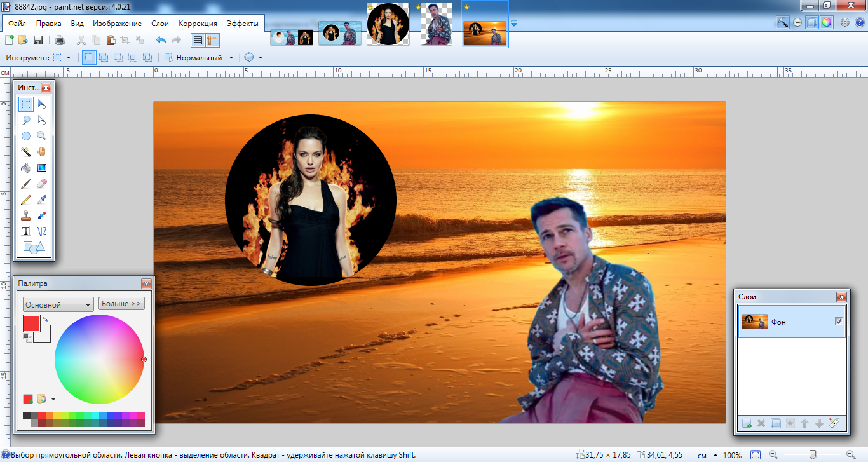
Task: Select the Ellipse Select tool
Action: coord(26,136)
